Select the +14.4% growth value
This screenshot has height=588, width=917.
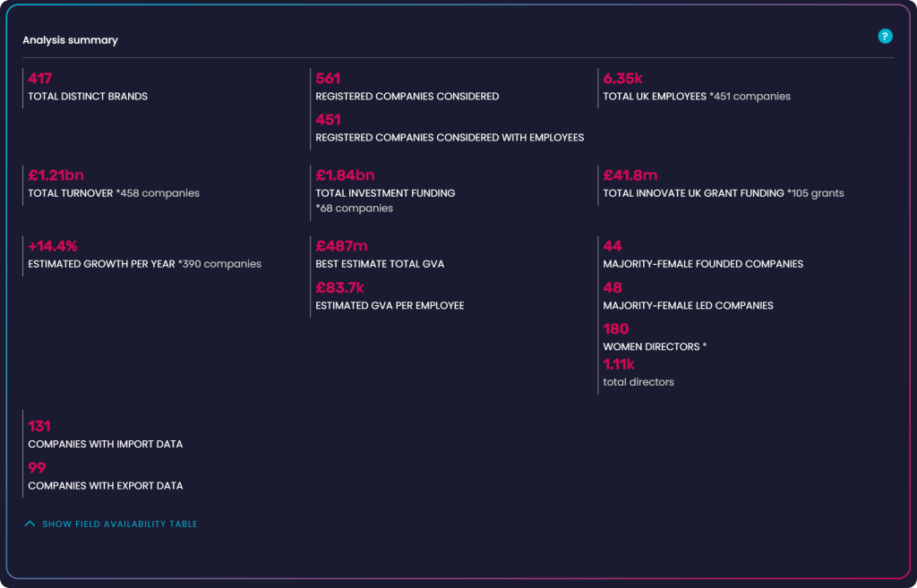[53, 246]
